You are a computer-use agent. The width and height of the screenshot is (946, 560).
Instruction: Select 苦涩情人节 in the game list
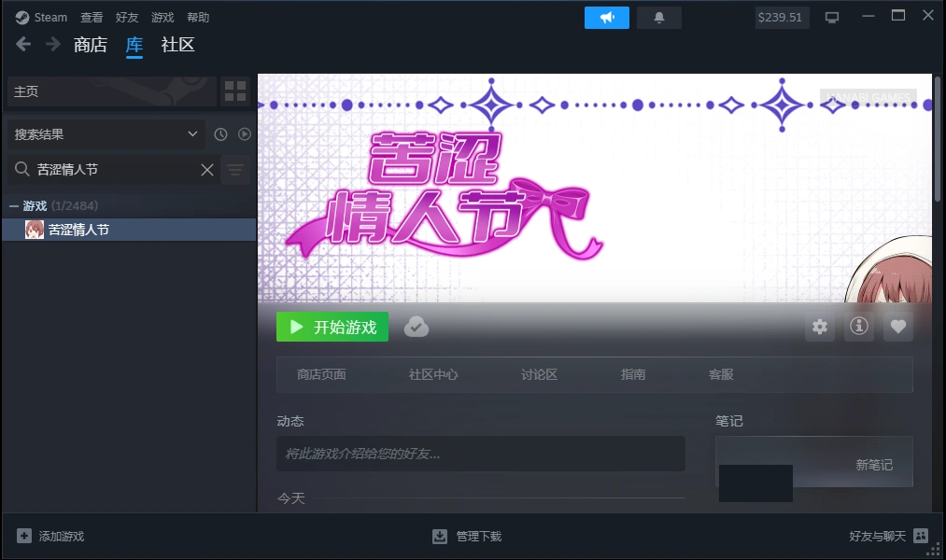[129, 230]
